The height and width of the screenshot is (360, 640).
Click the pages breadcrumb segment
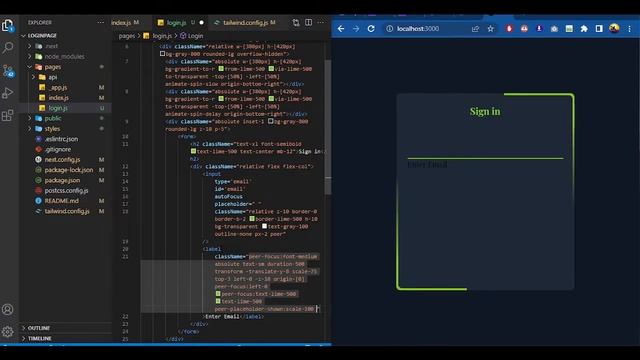tap(127, 36)
